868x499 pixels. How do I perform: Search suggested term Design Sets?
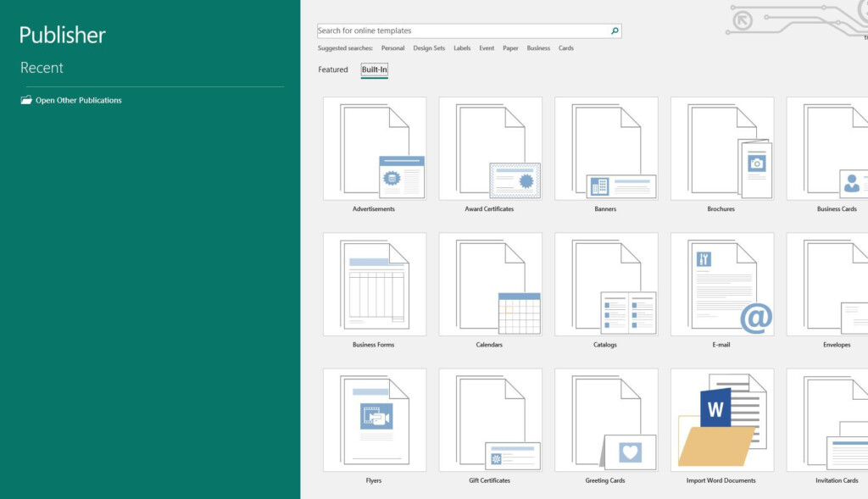coord(429,48)
